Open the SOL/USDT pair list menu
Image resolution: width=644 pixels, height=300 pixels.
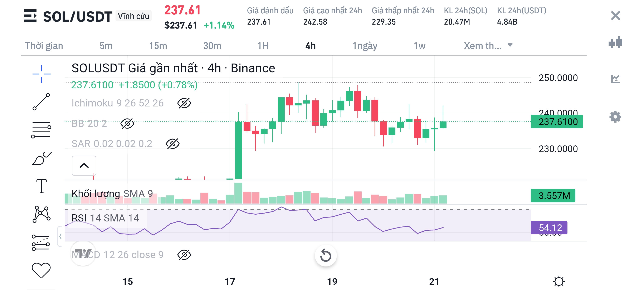tap(30, 16)
